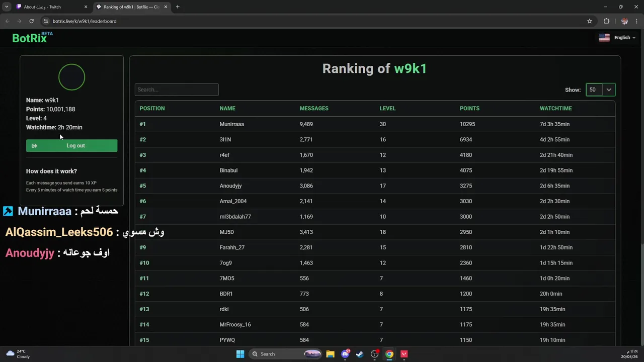Click the LEVEL column header

click(x=387, y=109)
